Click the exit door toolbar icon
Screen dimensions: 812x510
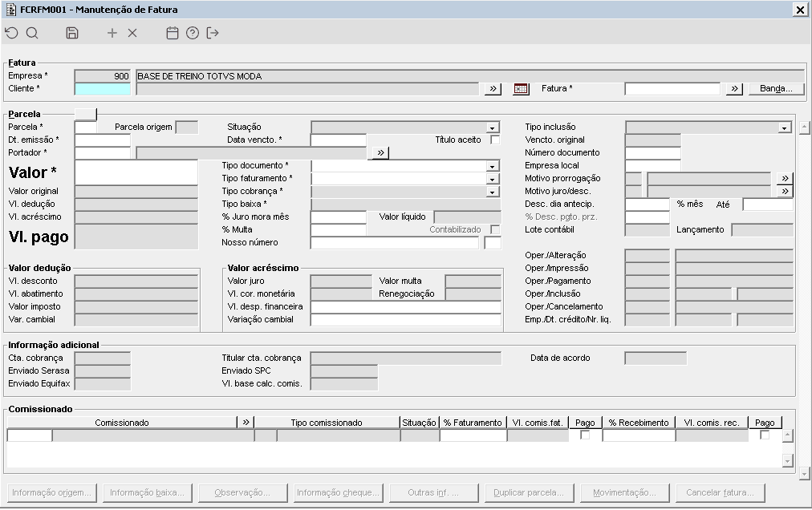(x=213, y=33)
